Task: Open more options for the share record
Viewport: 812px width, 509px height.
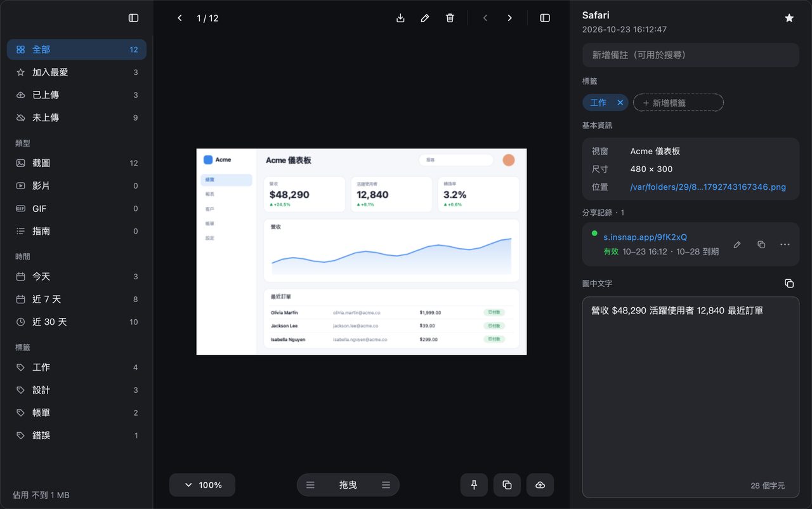Action: pyautogui.click(x=785, y=244)
